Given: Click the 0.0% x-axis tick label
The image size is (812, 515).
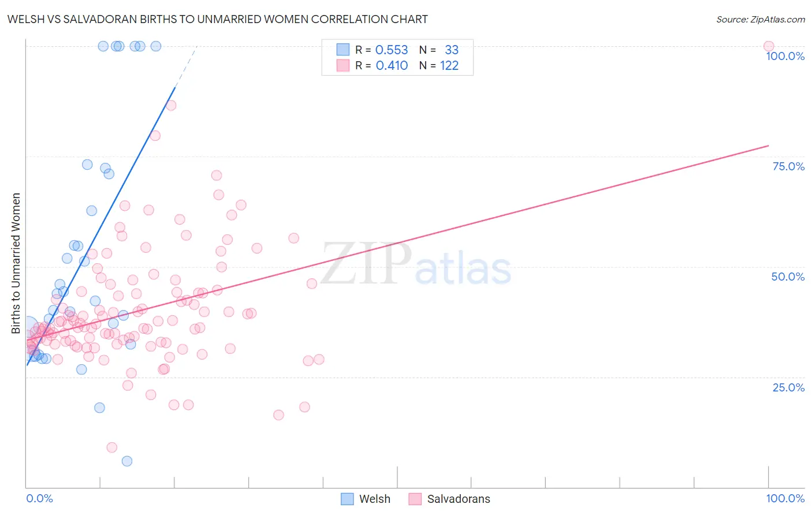Looking at the screenshot, I should [39, 498].
